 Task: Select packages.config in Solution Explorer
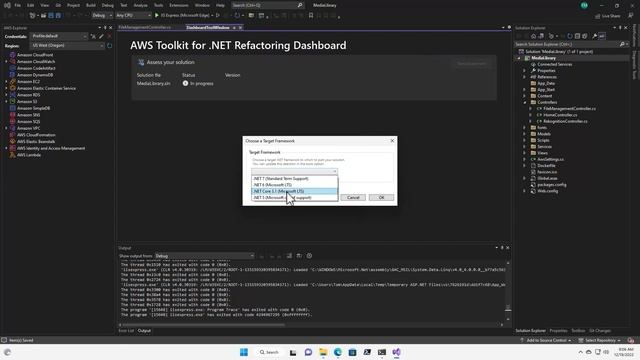pos(551,185)
